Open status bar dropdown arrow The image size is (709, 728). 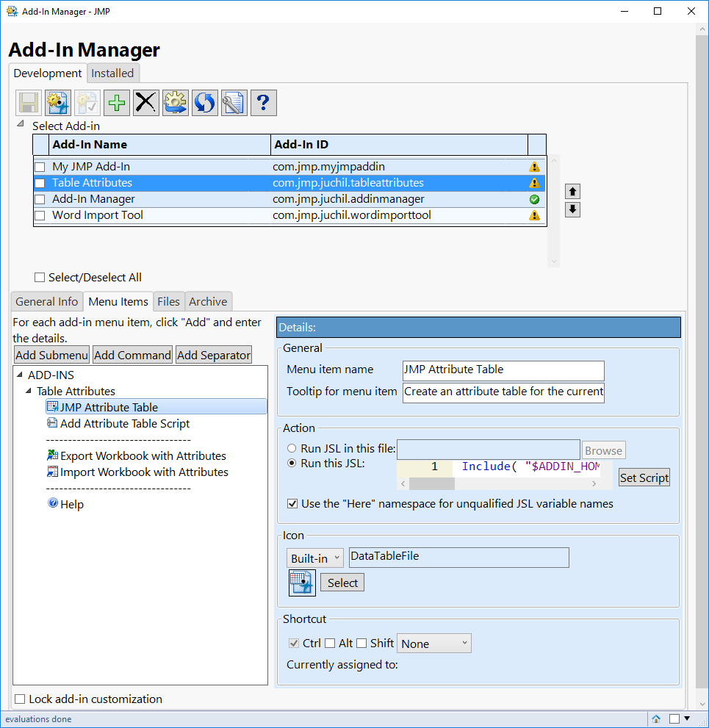click(x=687, y=718)
